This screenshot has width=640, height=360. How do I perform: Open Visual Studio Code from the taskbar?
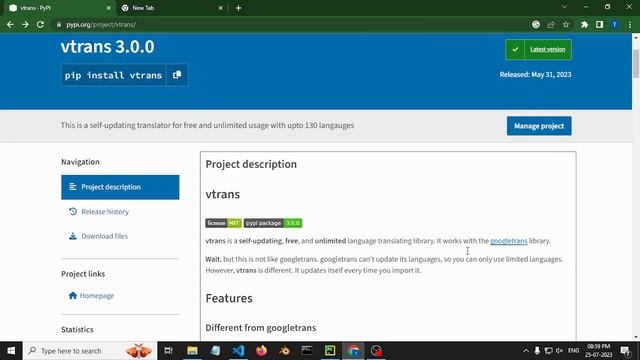point(238,351)
